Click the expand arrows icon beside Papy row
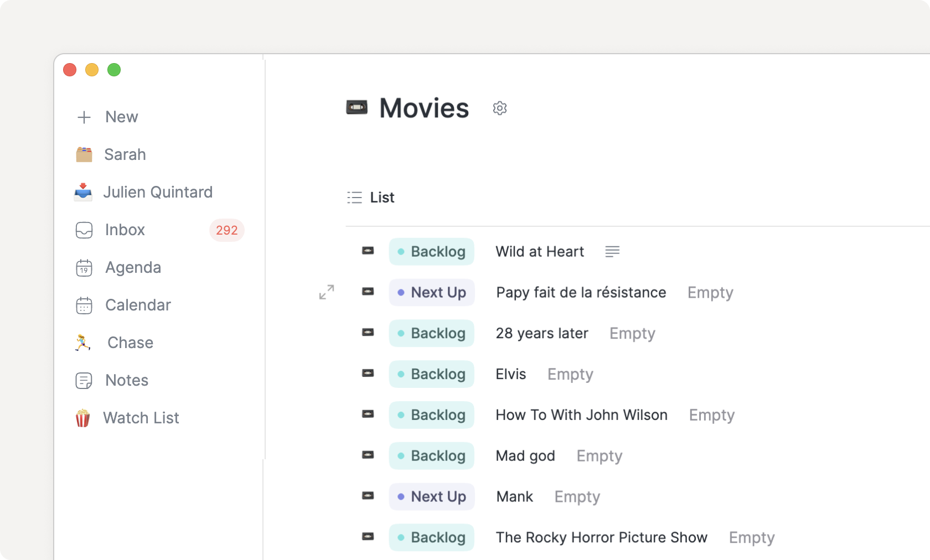Screen dimensions: 930x560 [x=327, y=292]
